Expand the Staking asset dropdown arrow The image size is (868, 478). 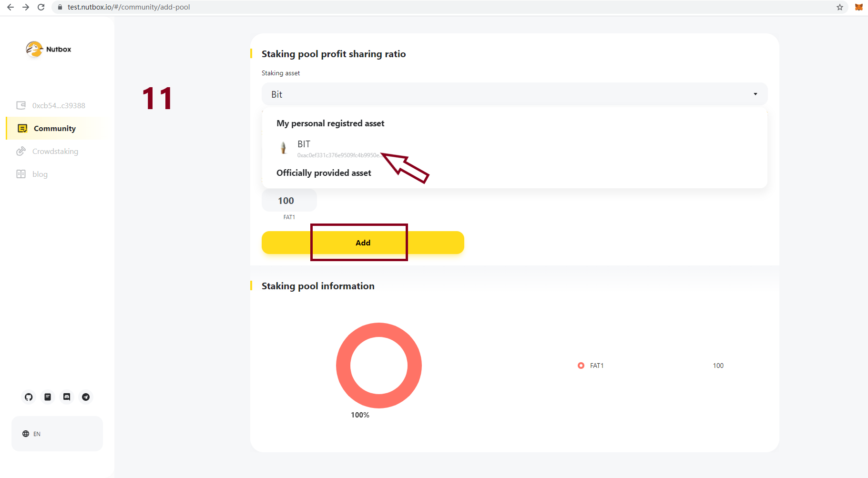click(755, 94)
